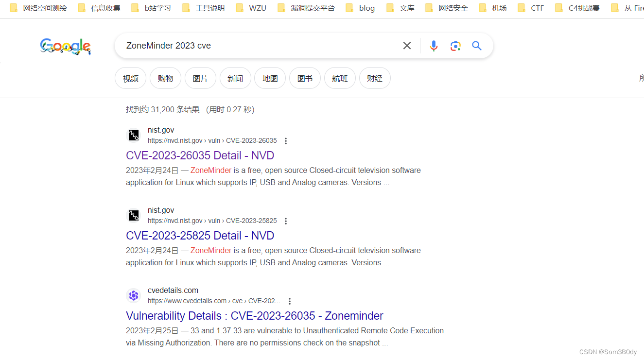644x360 pixels.
Task: Click snippet mentioning Unauthenticated Remote Code Execution
Action: [285, 337]
